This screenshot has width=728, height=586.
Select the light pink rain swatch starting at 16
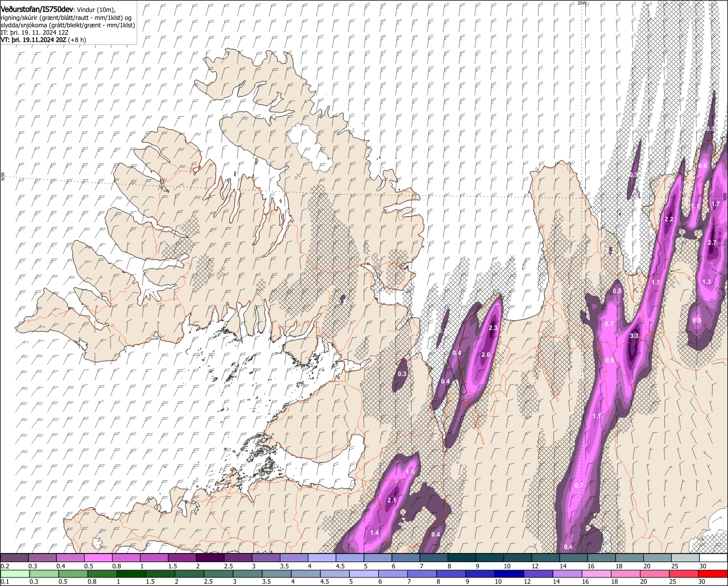[597, 573]
